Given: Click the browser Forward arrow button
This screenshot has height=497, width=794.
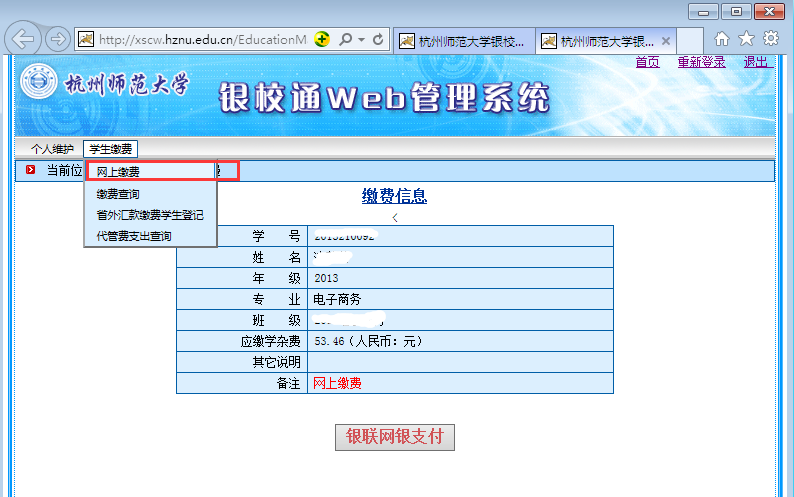Looking at the screenshot, I should pos(58,40).
